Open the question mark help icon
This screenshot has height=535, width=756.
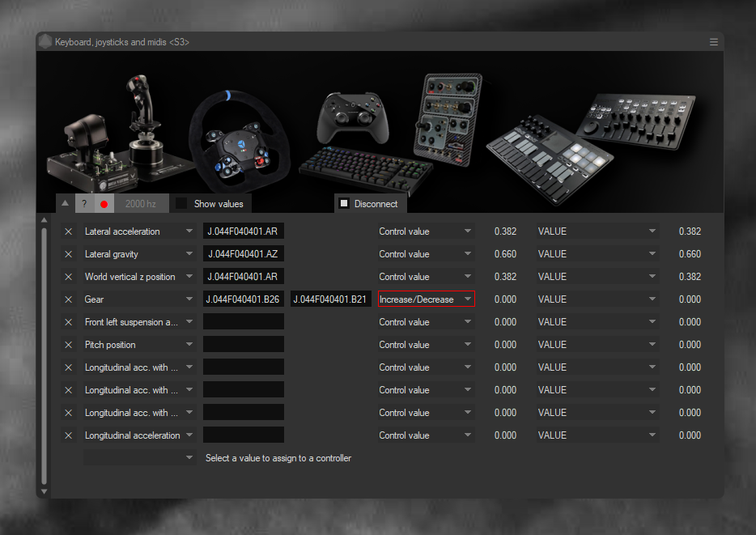(84, 204)
